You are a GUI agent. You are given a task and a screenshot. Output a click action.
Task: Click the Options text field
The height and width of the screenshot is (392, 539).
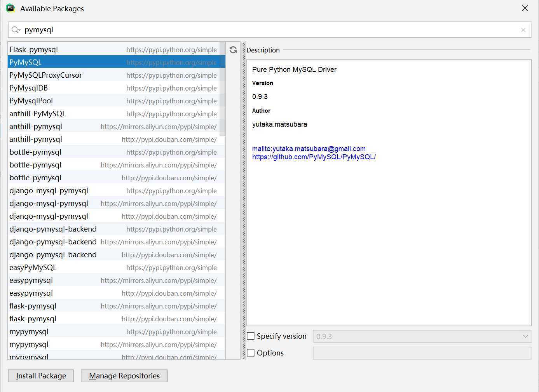point(422,353)
